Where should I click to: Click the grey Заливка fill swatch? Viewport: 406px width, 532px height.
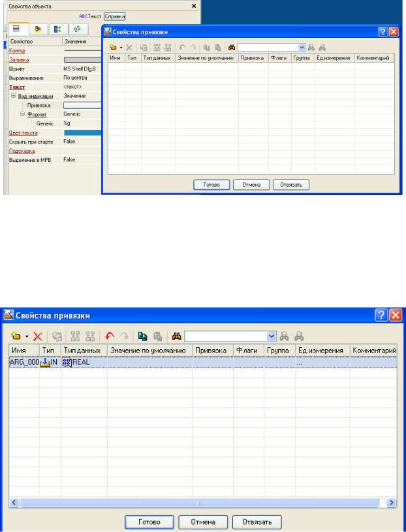click(x=82, y=59)
